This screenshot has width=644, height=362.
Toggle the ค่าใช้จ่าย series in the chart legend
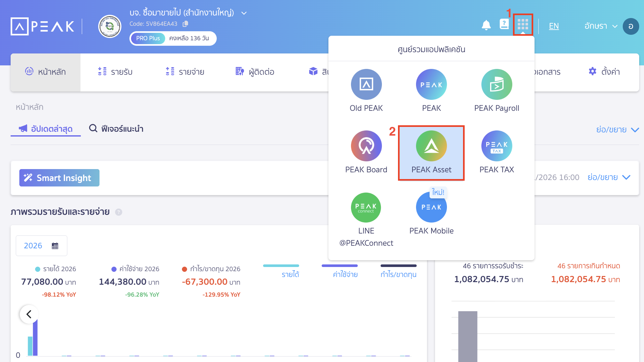click(x=346, y=274)
